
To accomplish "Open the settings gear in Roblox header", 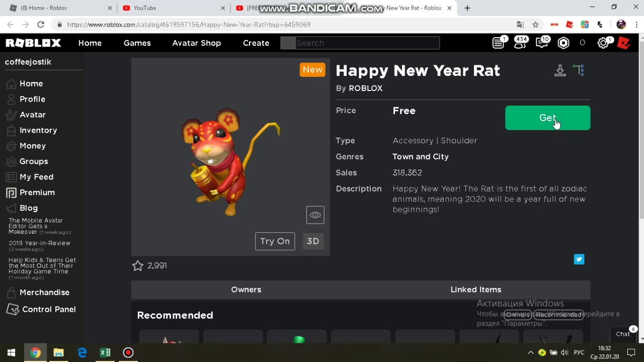I will pos(603,43).
